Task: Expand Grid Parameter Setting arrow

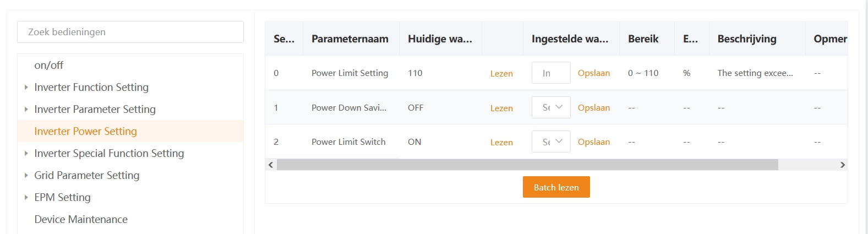Action: [26, 175]
